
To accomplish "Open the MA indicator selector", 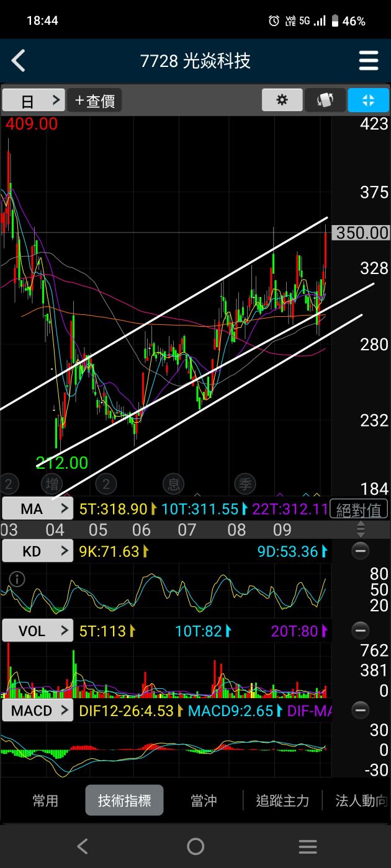I will tap(38, 509).
